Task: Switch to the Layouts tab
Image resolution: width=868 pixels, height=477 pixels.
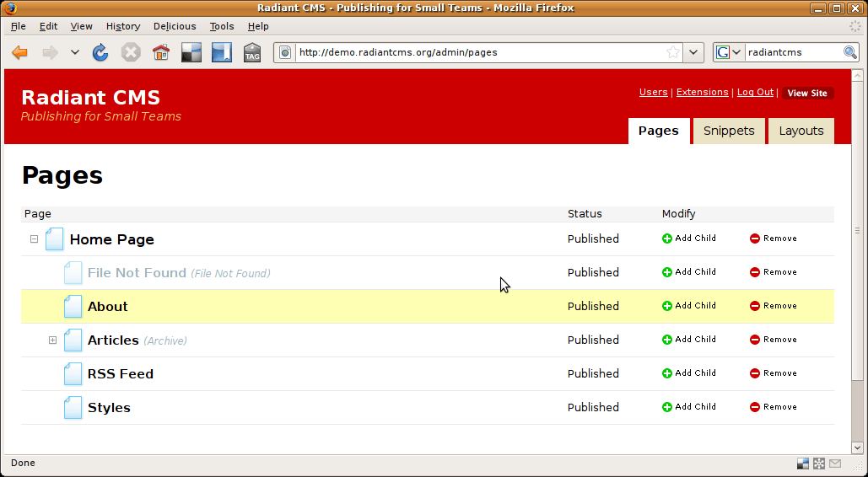Action: click(801, 131)
